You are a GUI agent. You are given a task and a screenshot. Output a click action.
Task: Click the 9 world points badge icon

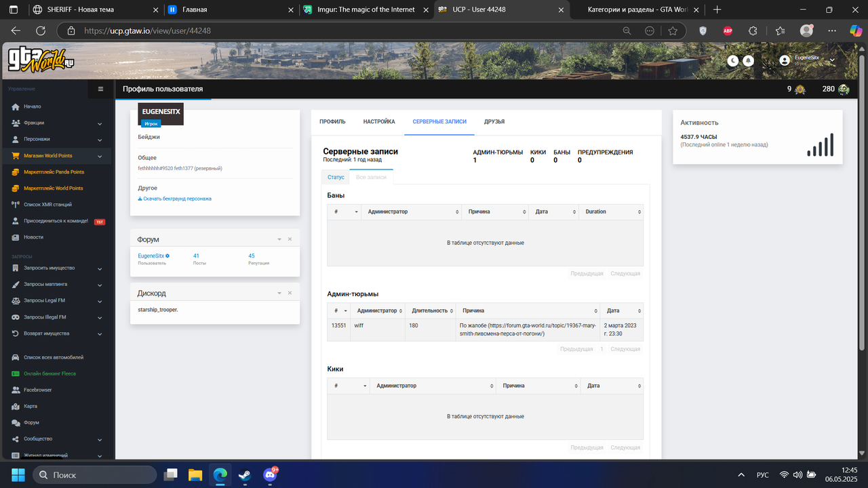800,89
